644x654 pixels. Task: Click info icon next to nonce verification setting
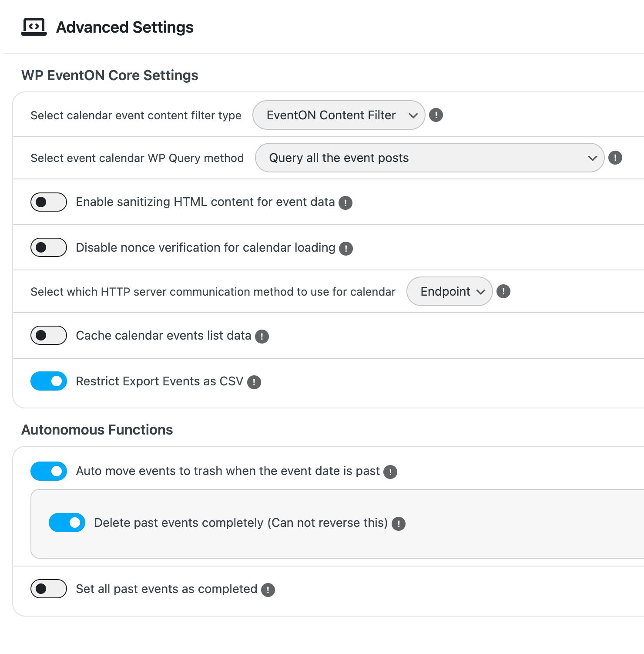(346, 249)
